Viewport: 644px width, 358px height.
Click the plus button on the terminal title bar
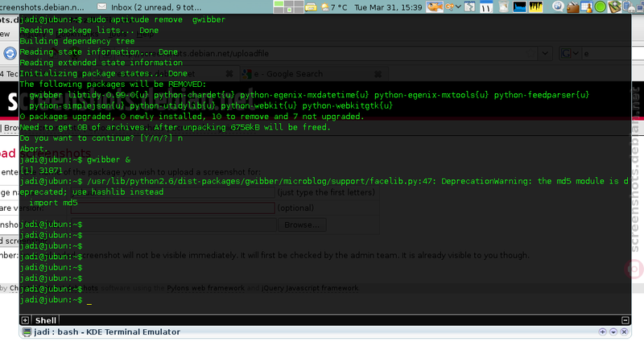602,331
